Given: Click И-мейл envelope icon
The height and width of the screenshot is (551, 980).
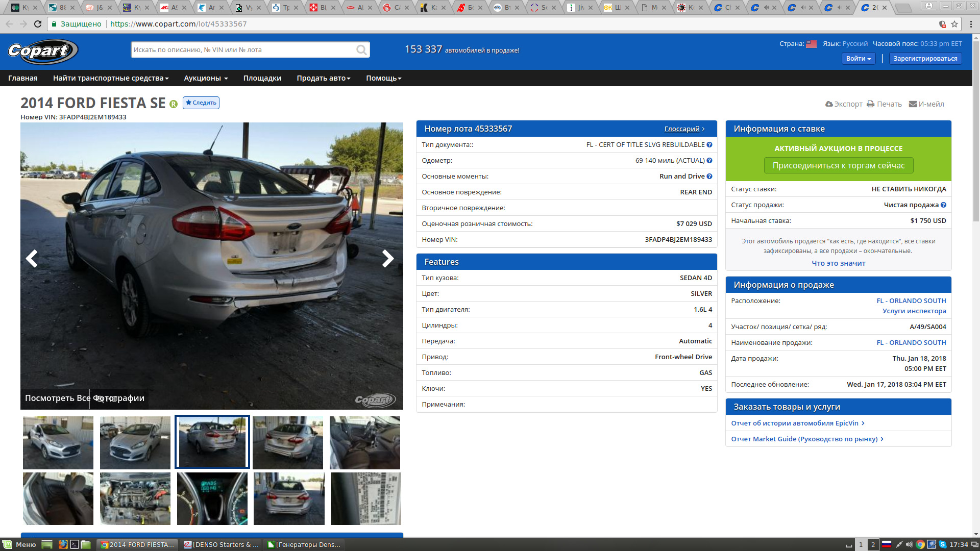Looking at the screenshot, I should click(913, 104).
